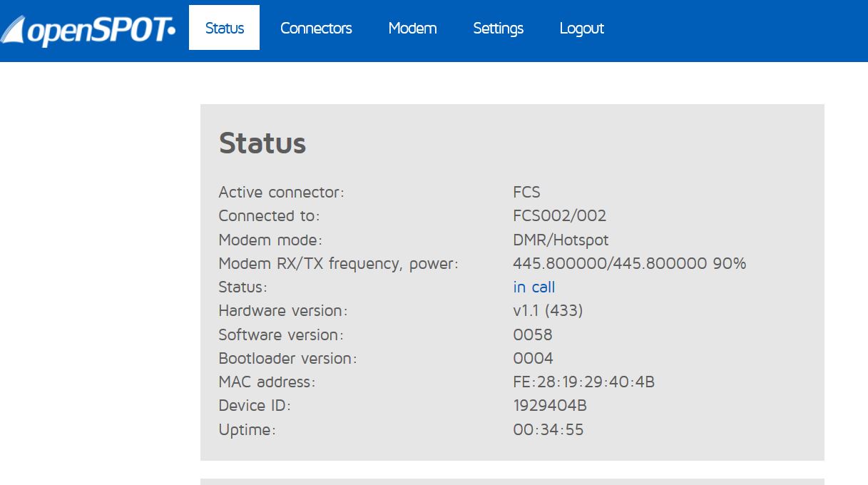Click 'Modem RX/TX frequency, power:' label
Image resolution: width=868 pixels, height=485 pixels.
click(x=338, y=263)
